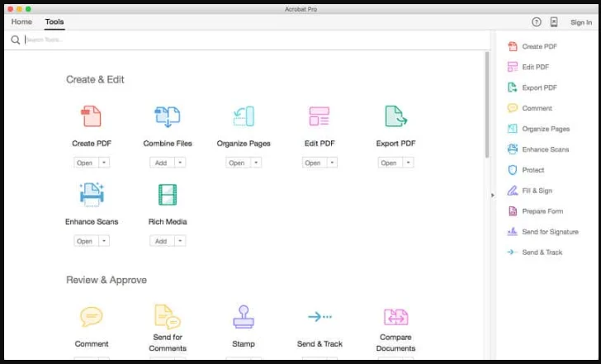Open Send for Signature from the sidebar
Screen dimensions: 601x364
click(x=542, y=232)
